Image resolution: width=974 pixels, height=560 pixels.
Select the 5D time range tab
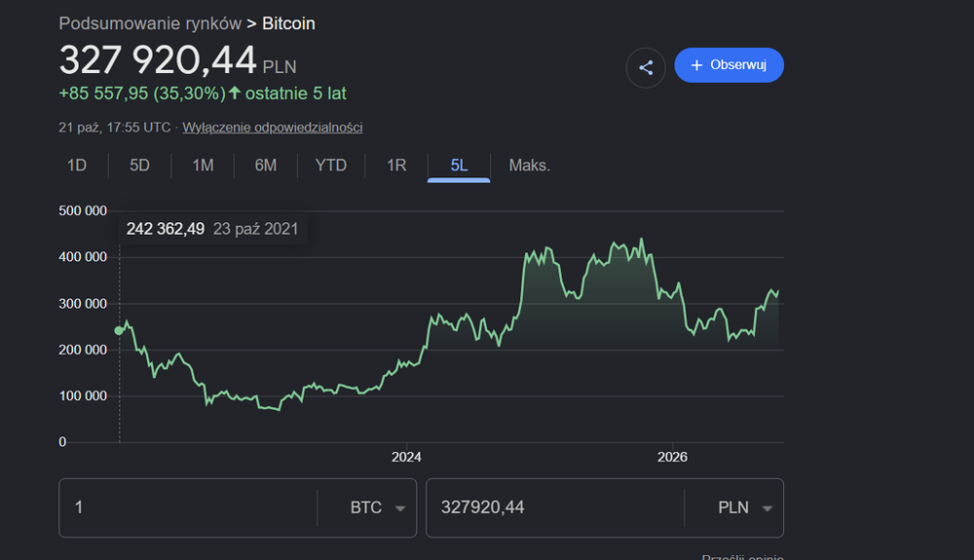(x=139, y=166)
